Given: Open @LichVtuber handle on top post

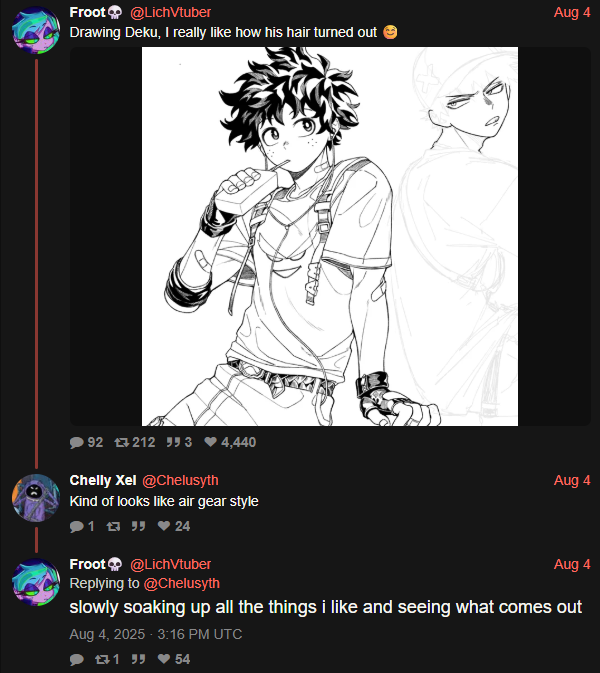Looking at the screenshot, I should 170,12.
